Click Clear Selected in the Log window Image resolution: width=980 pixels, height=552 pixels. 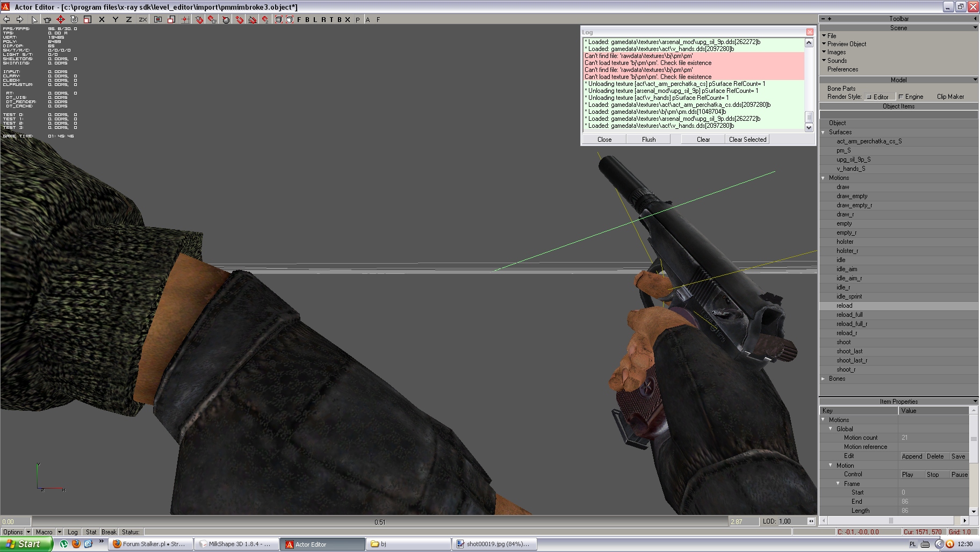coord(747,139)
